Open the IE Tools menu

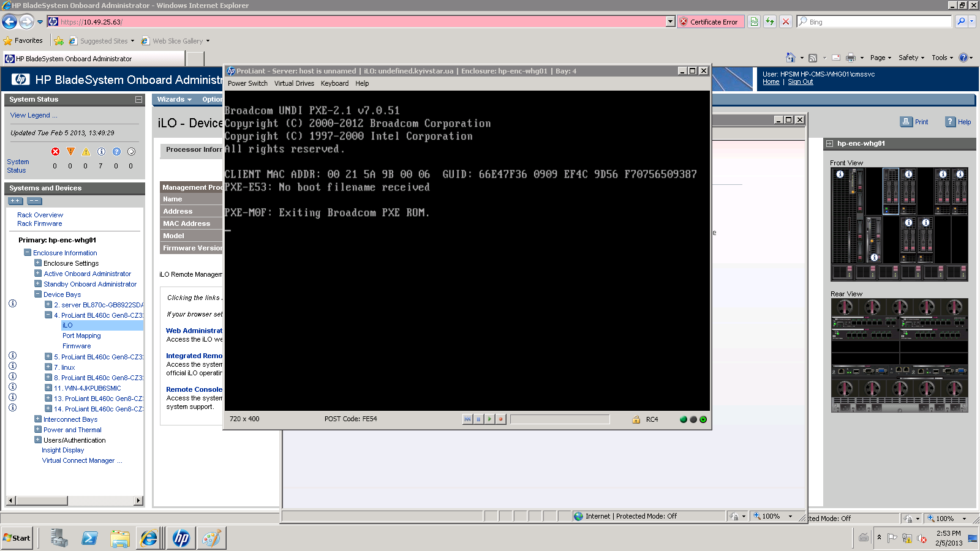click(942, 58)
